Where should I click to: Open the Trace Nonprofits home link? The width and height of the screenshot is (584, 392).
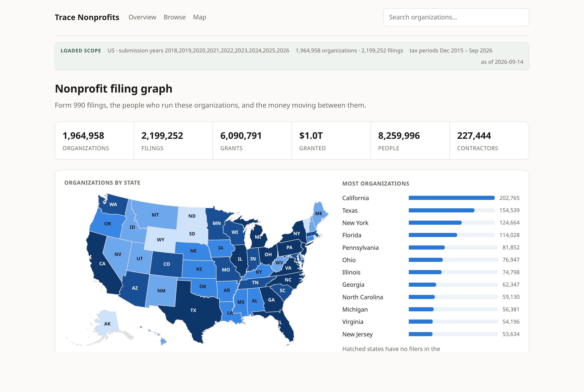tap(87, 17)
